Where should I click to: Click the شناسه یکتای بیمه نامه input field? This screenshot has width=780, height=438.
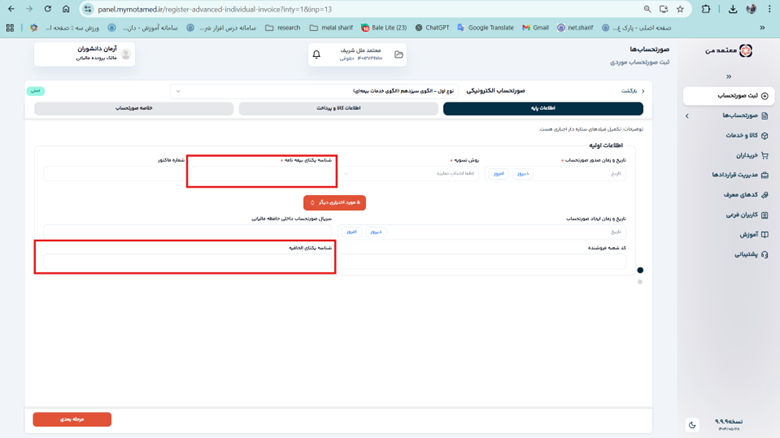262,174
